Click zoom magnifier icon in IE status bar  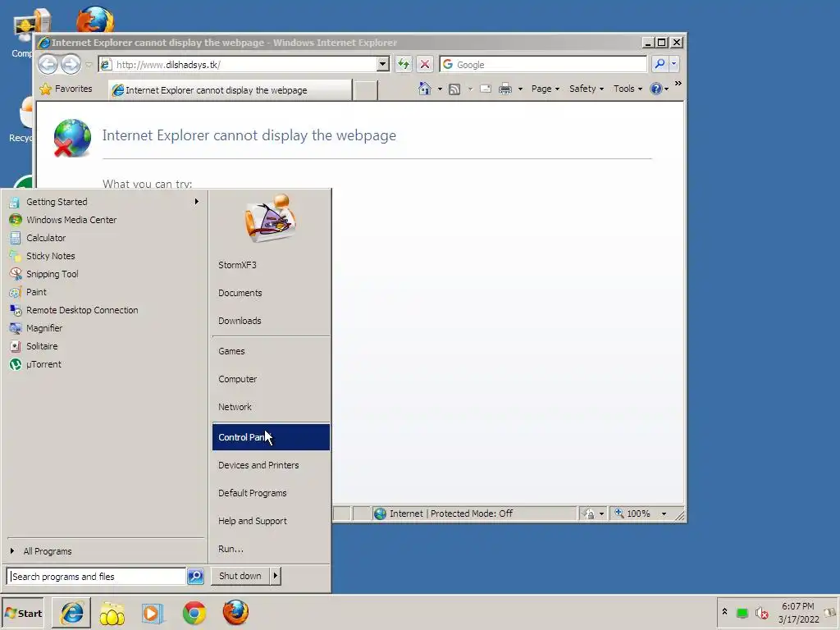point(619,514)
